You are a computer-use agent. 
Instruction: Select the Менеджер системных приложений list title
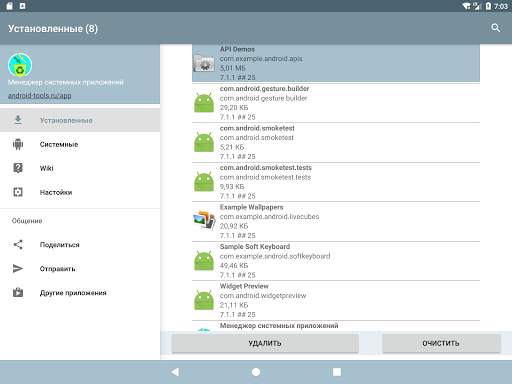[279, 326]
